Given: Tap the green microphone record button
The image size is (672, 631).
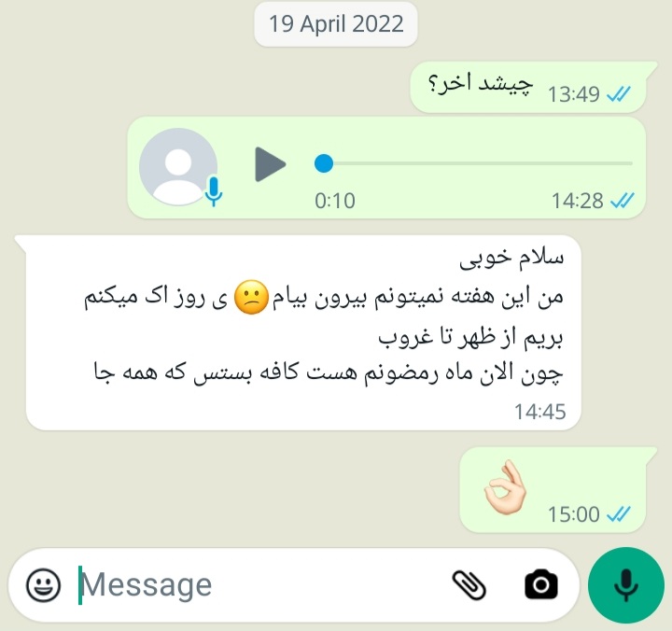Looking at the screenshot, I should tap(626, 585).
